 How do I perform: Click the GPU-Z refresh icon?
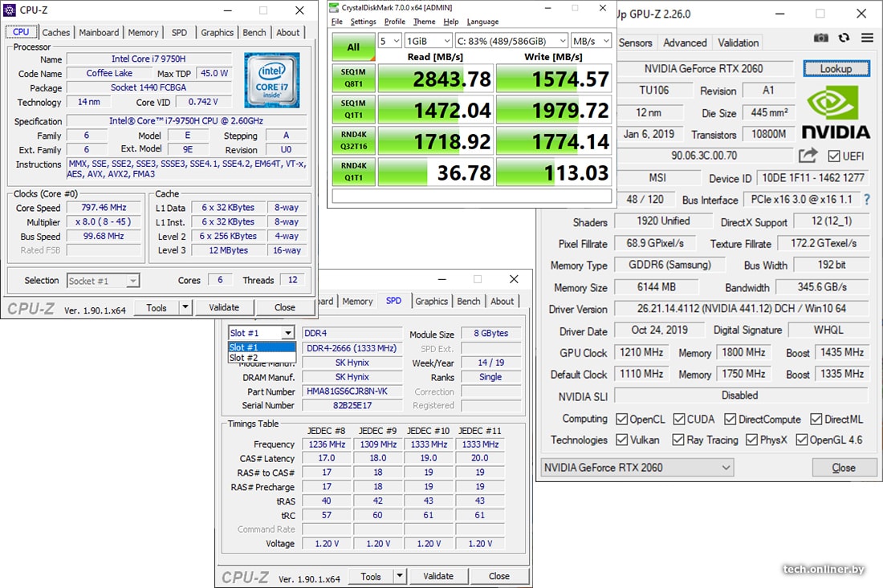(844, 38)
